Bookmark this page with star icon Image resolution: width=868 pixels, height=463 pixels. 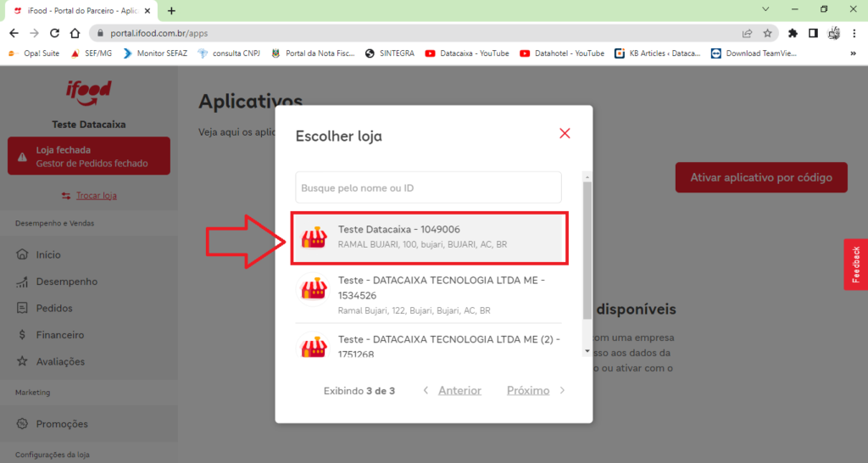767,33
